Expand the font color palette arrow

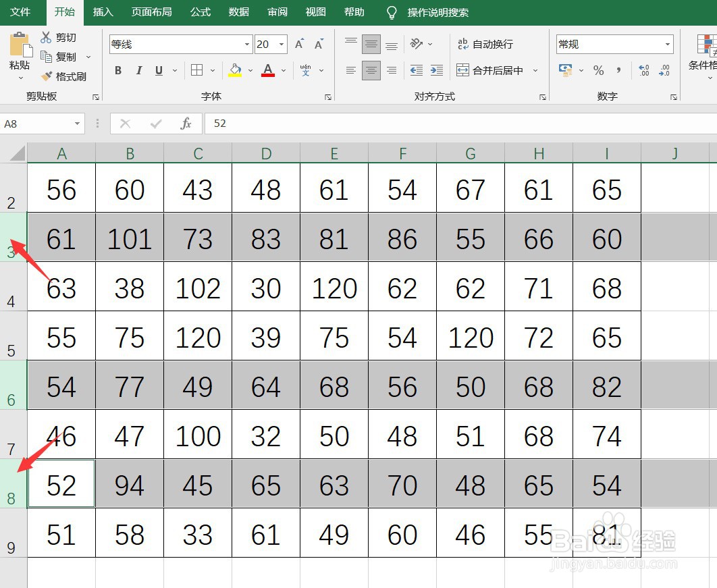point(284,70)
